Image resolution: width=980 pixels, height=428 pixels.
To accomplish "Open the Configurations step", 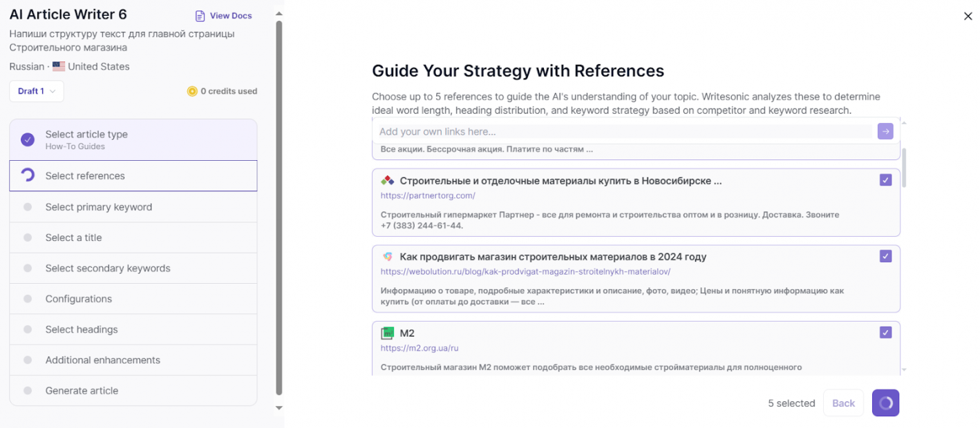I will (133, 299).
